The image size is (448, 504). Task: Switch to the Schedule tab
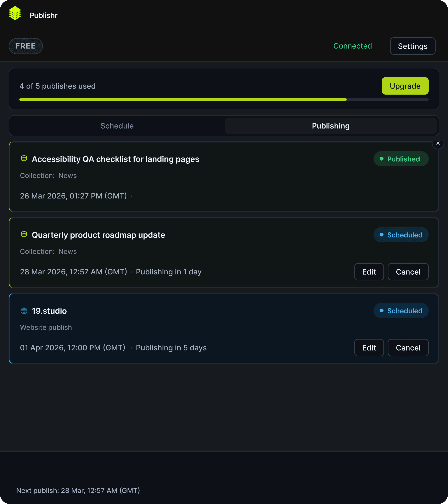tap(117, 126)
